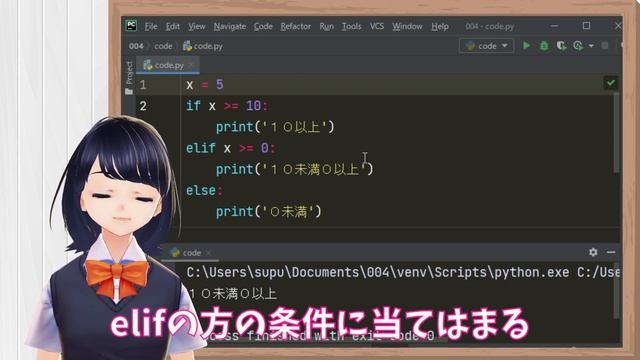This screenshot has height=360, width=640.
Task: Select the code.py breadcrumb
Action: (203, 46)
